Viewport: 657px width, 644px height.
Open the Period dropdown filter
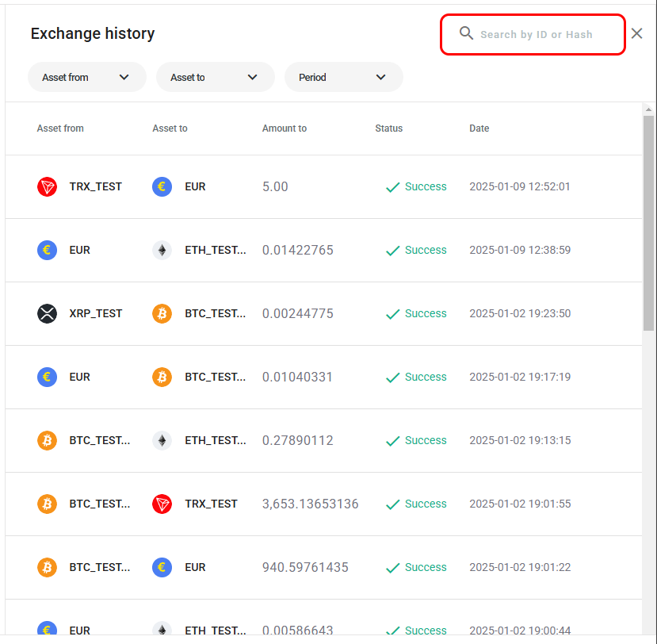point(343,77)
